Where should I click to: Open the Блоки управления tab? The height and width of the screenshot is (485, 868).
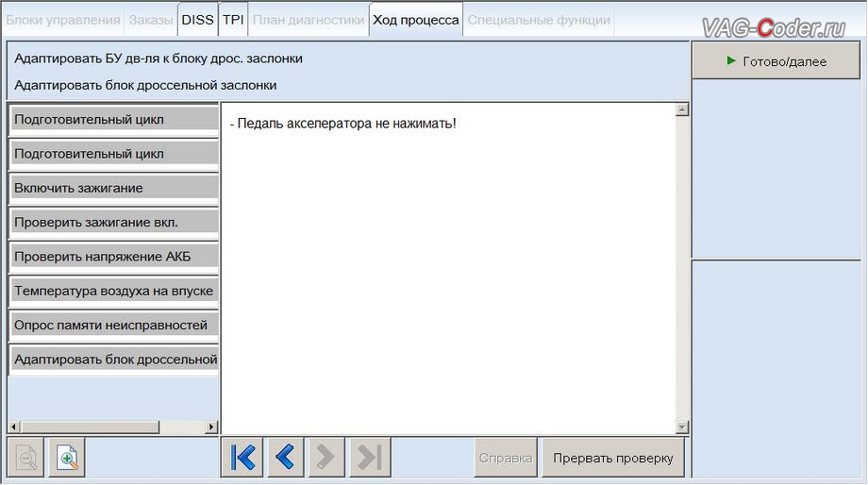[63, 21]
